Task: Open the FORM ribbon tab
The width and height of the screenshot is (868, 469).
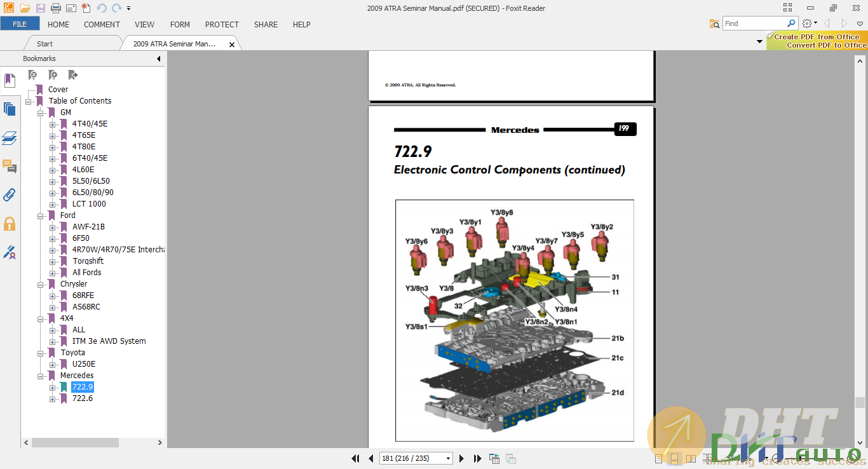Action: pyautogui.click(x=180, y=24)
